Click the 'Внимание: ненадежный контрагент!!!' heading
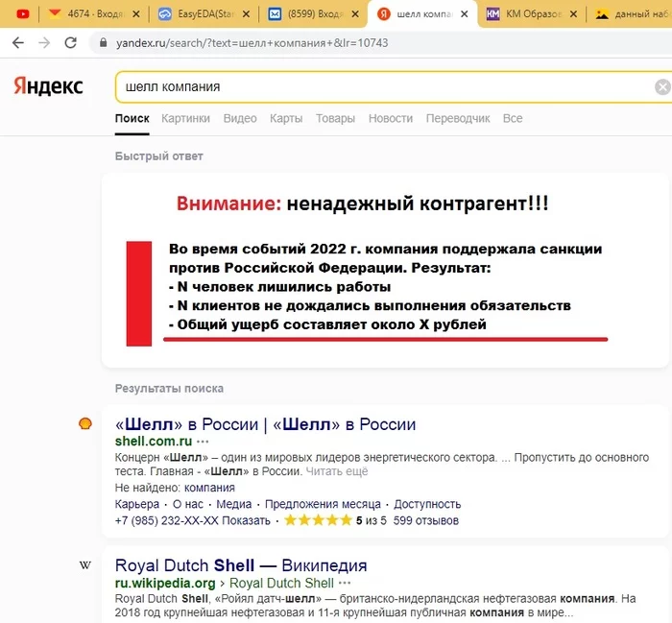 coord(363,204)
